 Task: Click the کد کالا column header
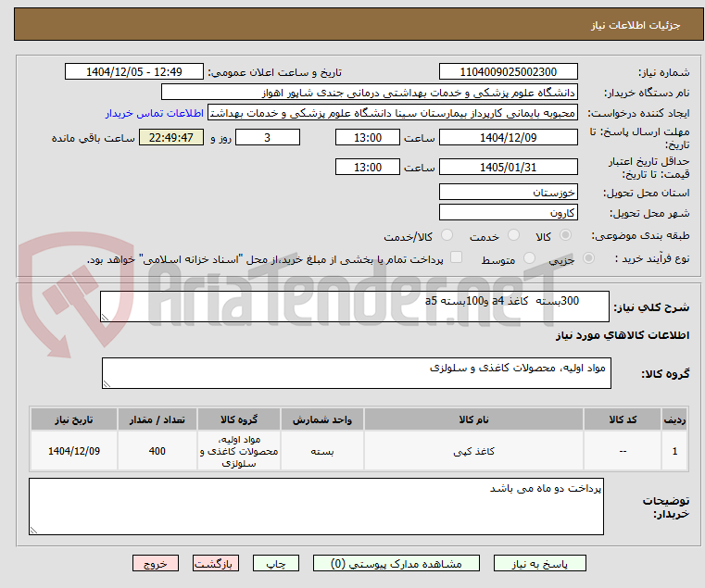point(623,419)
